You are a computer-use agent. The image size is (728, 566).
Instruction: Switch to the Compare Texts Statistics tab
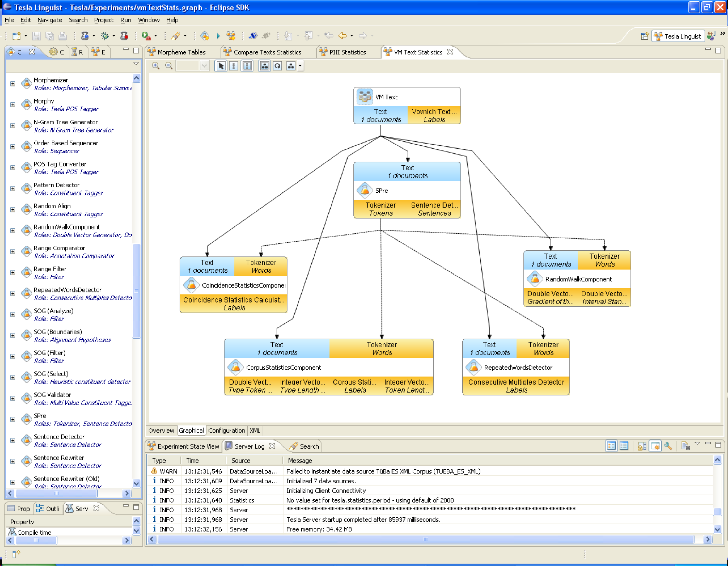267,52
